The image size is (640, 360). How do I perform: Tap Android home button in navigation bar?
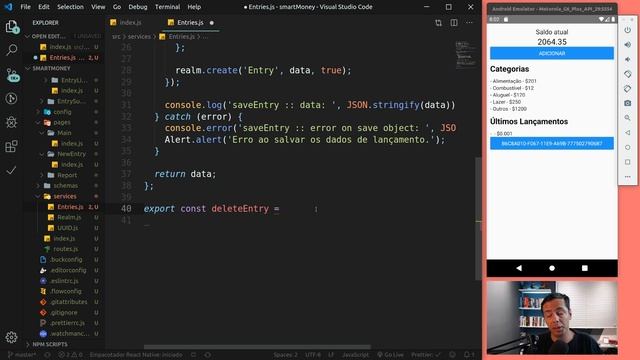pyautogui.click(x=552, y=268)
